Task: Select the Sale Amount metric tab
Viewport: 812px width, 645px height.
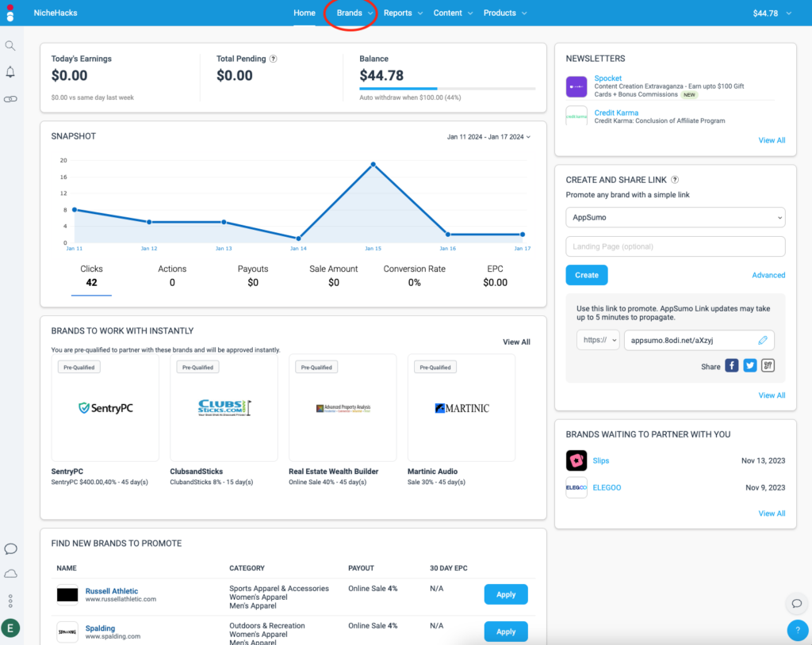Action: (x=334, y=276)
